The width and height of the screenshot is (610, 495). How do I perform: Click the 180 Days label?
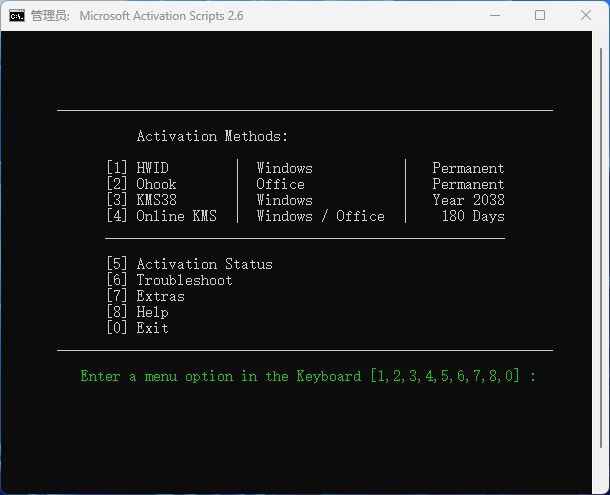click(x=472, y=216)
